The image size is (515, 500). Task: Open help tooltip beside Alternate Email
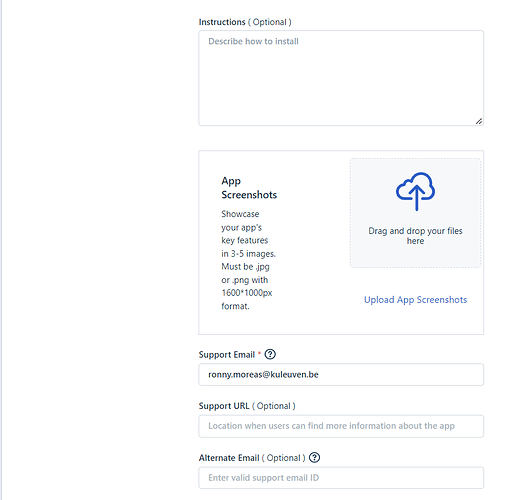click(314, 458)
